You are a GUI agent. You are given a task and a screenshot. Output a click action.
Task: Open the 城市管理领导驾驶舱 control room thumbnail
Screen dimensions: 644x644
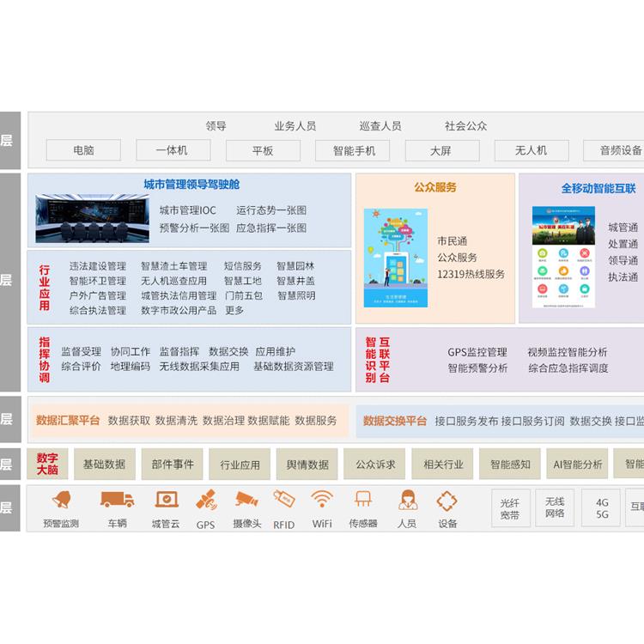pyautogui.click(x=92, y=220)
